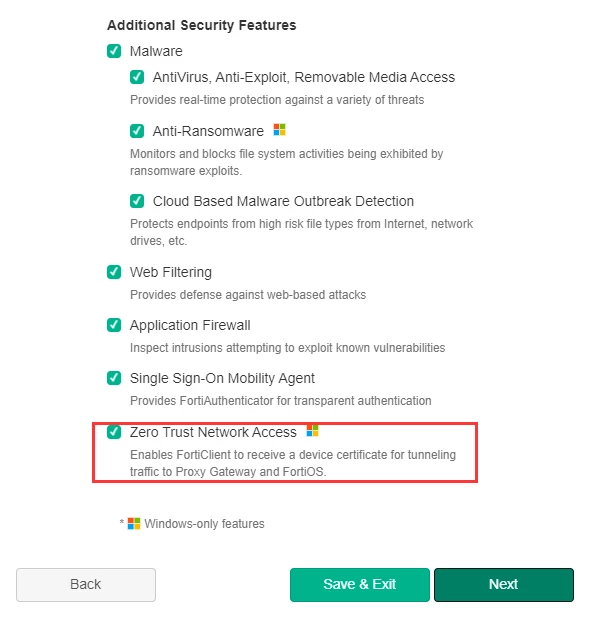Disable Single Sign-On Mobility Agent checkbox

[x=114, y=378]
